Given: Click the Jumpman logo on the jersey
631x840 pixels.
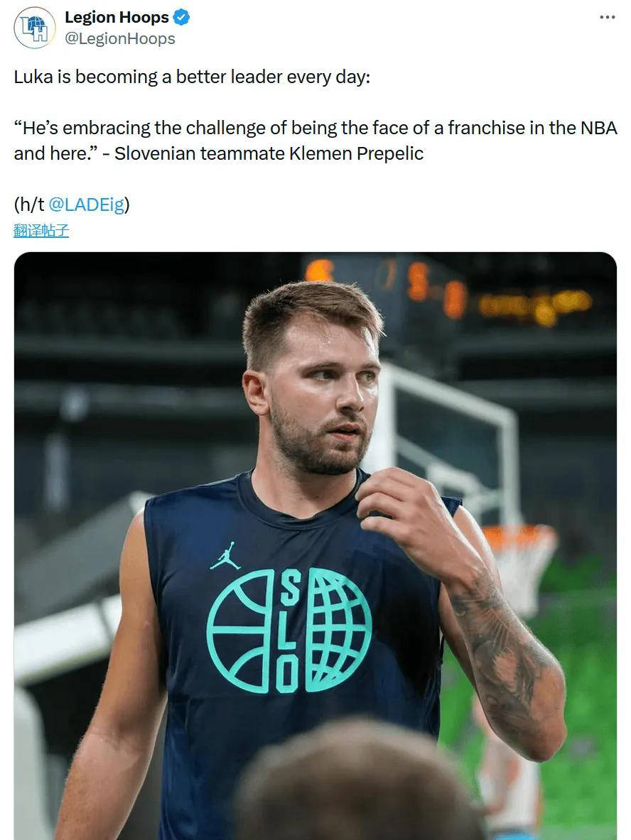Looking at the screenshot, I should point(225,556).
